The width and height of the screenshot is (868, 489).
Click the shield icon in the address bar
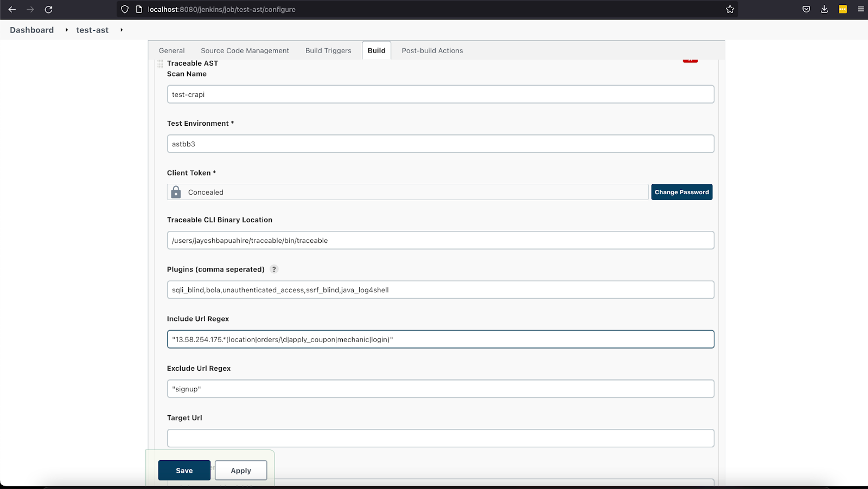click(x=125, y=9)
